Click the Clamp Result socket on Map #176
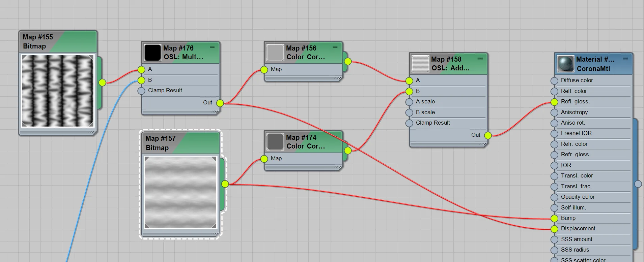 [x=141, y=91]
